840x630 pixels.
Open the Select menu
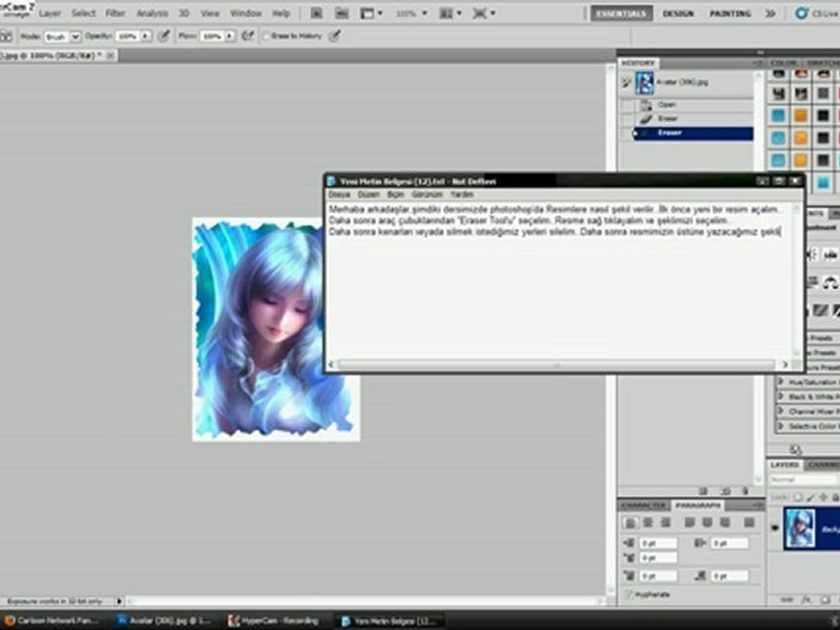[84, 13]
